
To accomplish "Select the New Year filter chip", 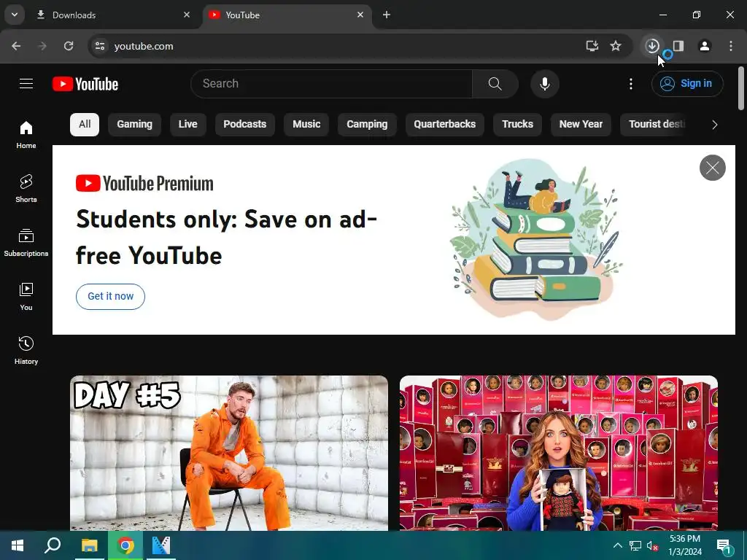I will 581,124.
